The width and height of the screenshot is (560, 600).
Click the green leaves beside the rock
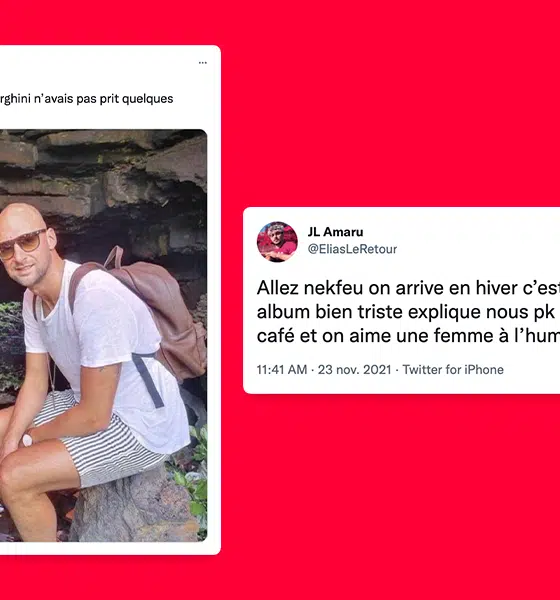191,478
